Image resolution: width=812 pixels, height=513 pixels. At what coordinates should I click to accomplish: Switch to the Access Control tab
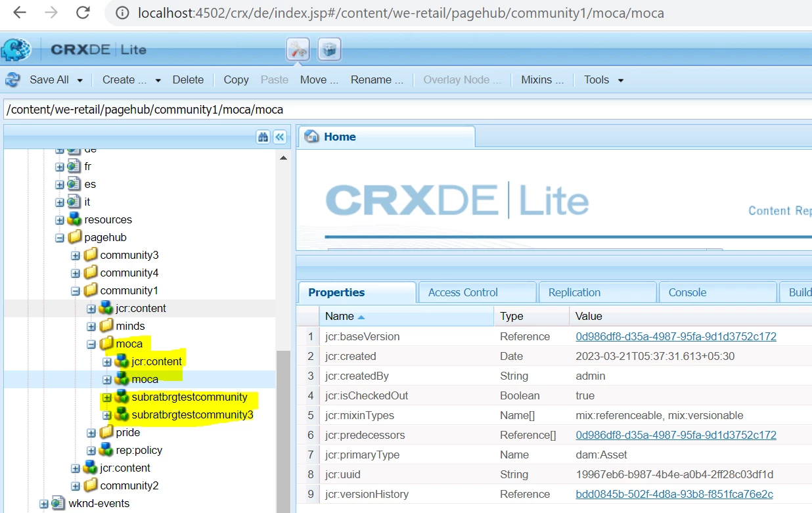pyautogui.click(x=478, y=292)
